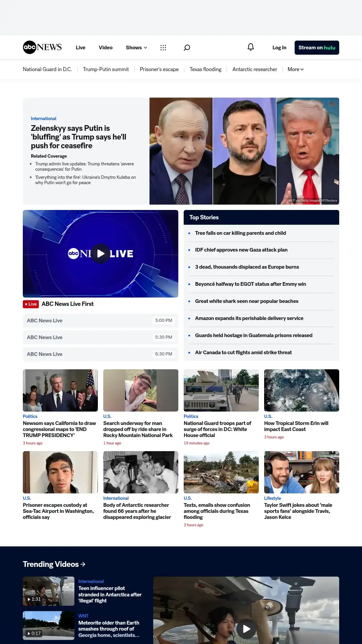Open IDF chief approves Gaza attack plan
This screenshot has height=644, width=362.
(x=241, y=250)
